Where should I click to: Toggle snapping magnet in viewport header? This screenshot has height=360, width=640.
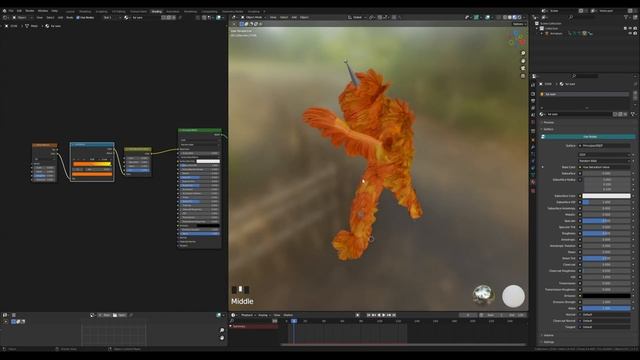point(380,18)
